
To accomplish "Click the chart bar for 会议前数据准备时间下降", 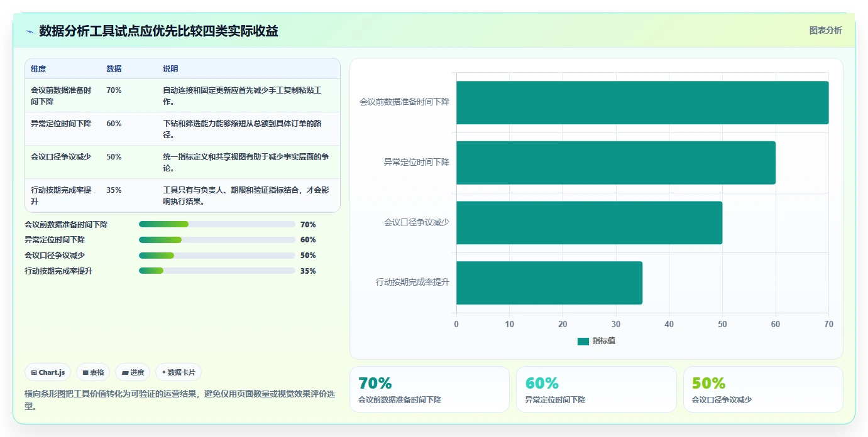I will [642, 102].
